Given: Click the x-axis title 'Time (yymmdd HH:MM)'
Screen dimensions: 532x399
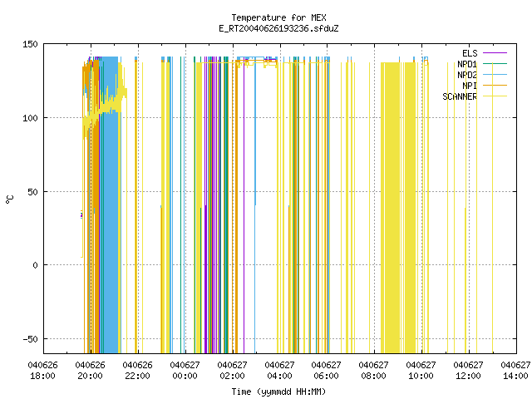Looking at the screenshot, I should point(278,392).
